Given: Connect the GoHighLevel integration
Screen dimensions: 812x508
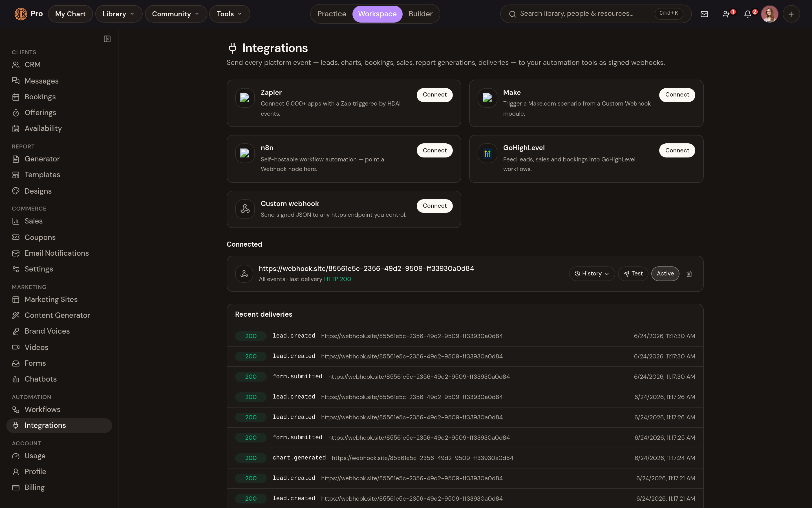Looking at the screenshot, I should pyautogui.click(x=677, y=150).
